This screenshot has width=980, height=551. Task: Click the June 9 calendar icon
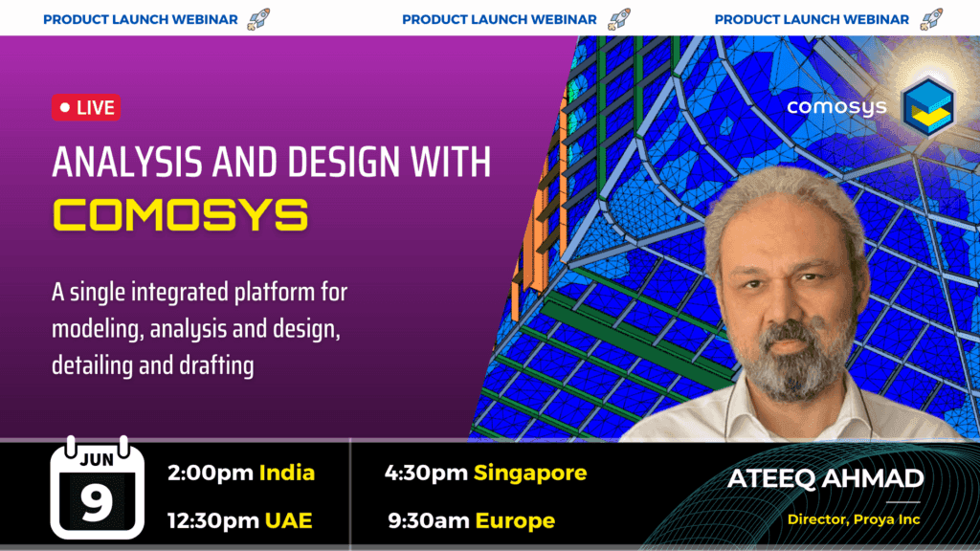click(98, 488)
